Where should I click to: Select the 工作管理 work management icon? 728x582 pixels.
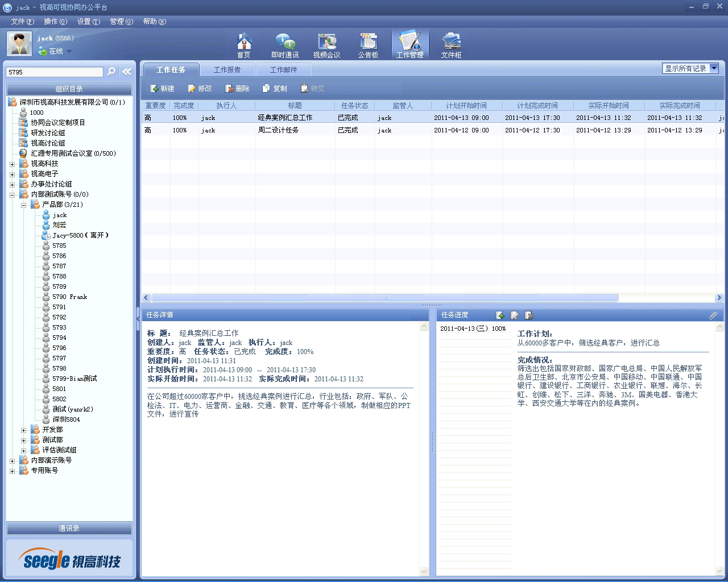409,45
